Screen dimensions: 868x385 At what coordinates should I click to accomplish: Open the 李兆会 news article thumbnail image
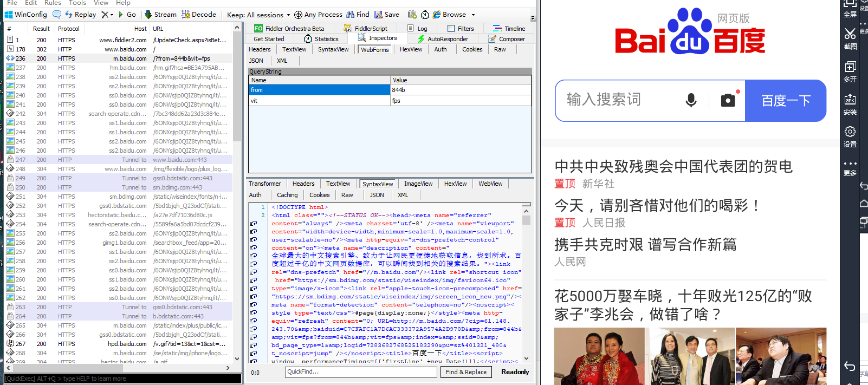tap(690, 356)
